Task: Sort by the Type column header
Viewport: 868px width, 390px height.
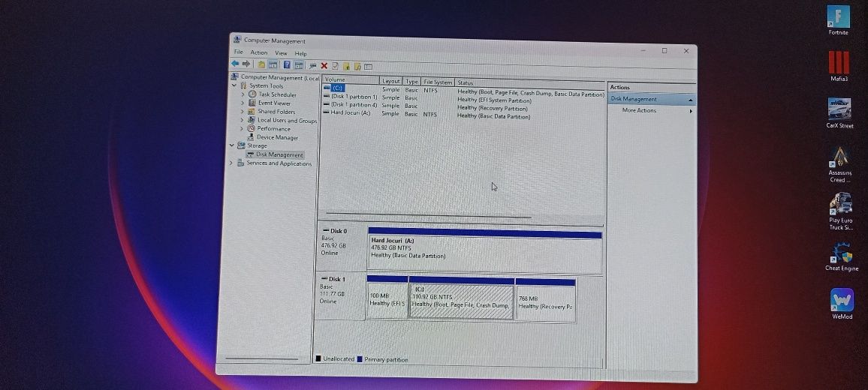Action: 412,81
